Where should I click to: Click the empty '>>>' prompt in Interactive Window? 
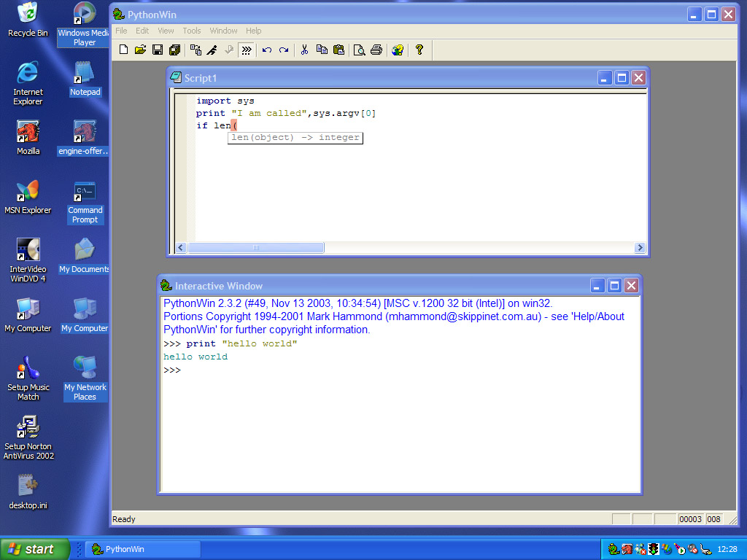click(x=172, y=370)
